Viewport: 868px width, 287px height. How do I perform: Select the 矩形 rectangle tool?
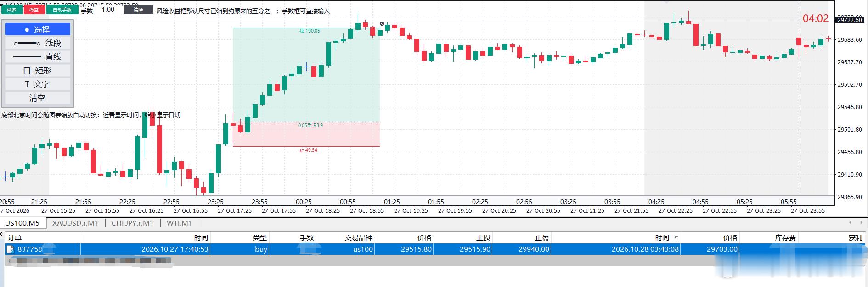(38, 71)
